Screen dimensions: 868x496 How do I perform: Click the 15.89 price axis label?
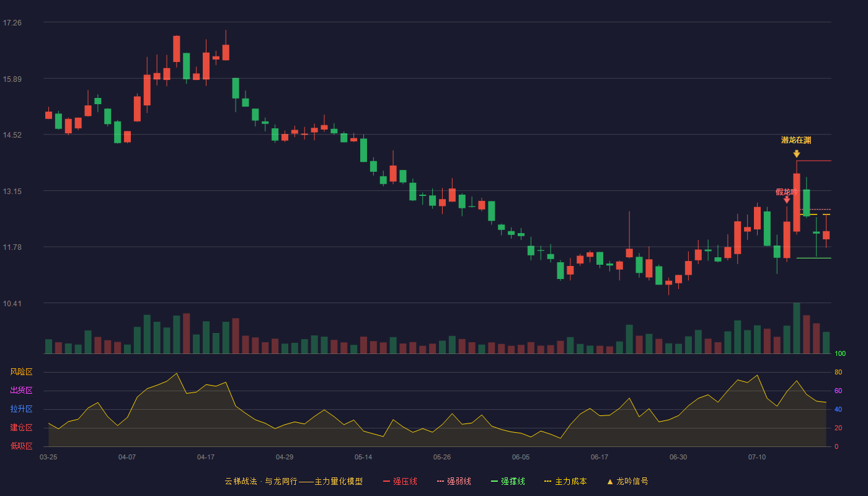(12, 79)
